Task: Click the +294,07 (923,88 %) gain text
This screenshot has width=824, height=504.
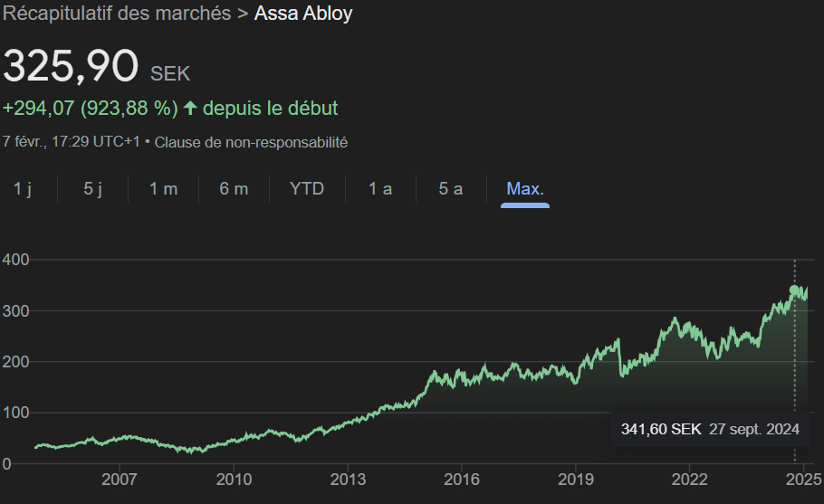Action: pyautogui.click(x=90, y=109)
